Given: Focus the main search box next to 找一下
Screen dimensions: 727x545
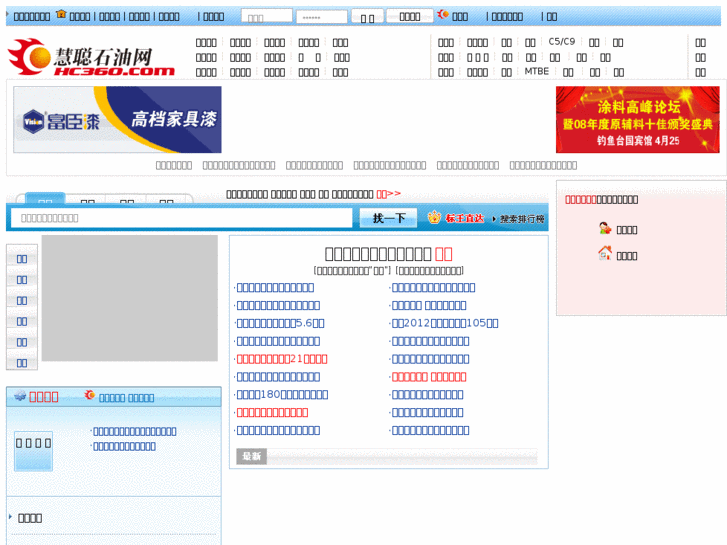Looking at the screenshot, I should [x=181, y=218].
